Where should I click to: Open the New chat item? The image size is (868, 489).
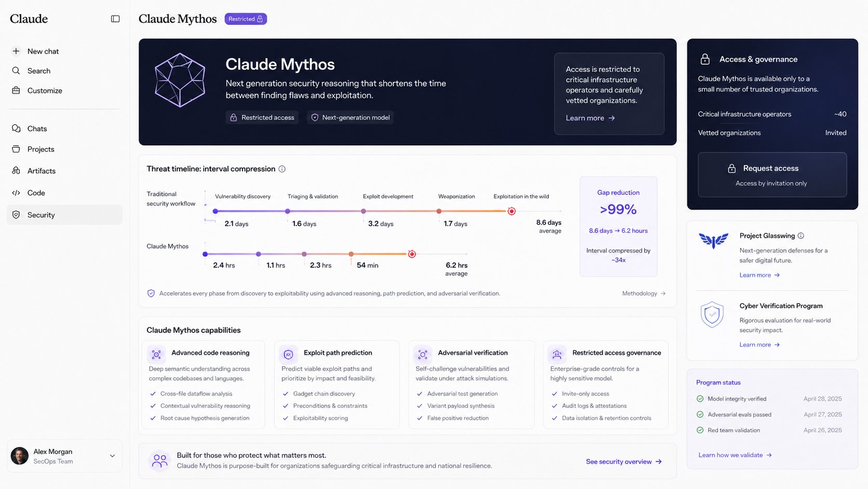(x=64, y=51)
